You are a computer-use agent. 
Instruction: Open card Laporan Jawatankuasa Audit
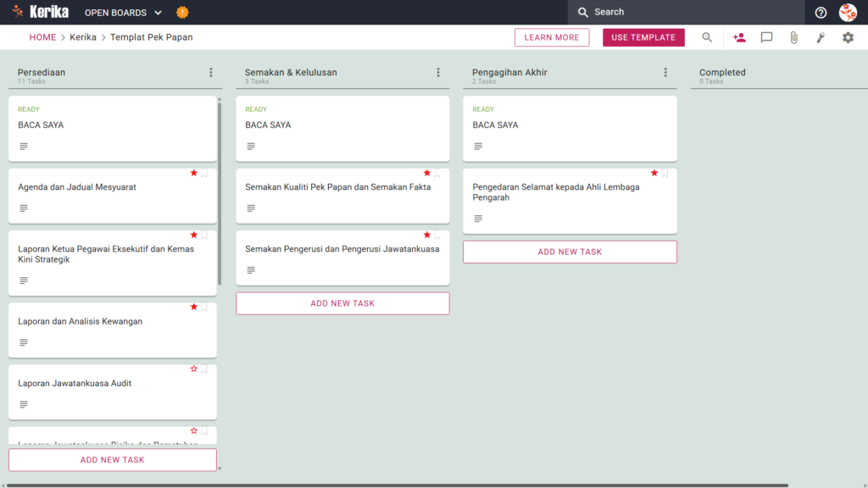(x=113, y=391)
